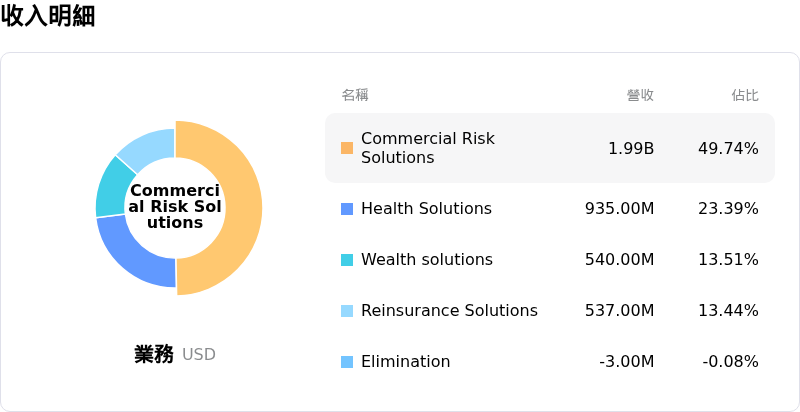Click the 1.99B revenue value
This screenshot has height=412, width=800.
631,148
